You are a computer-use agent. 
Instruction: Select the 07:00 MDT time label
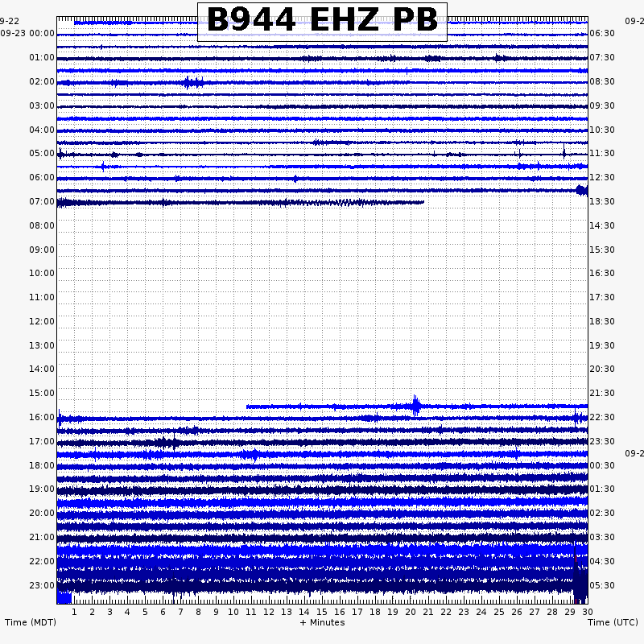point(42,202)
